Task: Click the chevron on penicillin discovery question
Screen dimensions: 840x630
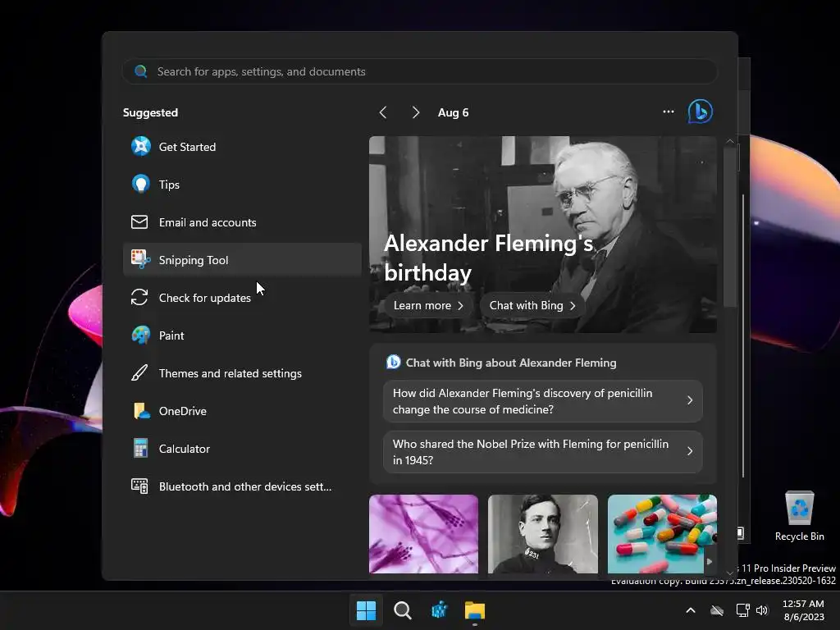Action: pyautogui.click(x=690, y=400)
